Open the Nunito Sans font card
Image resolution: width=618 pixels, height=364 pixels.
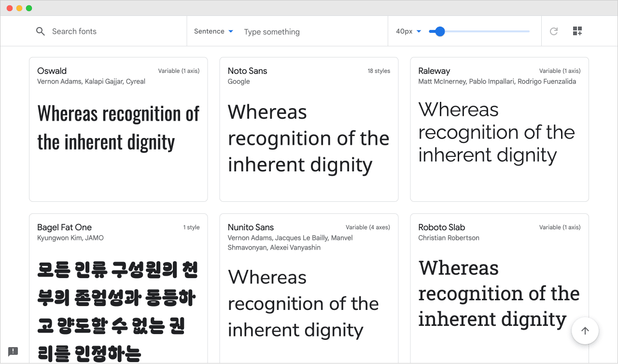(309, 288)
